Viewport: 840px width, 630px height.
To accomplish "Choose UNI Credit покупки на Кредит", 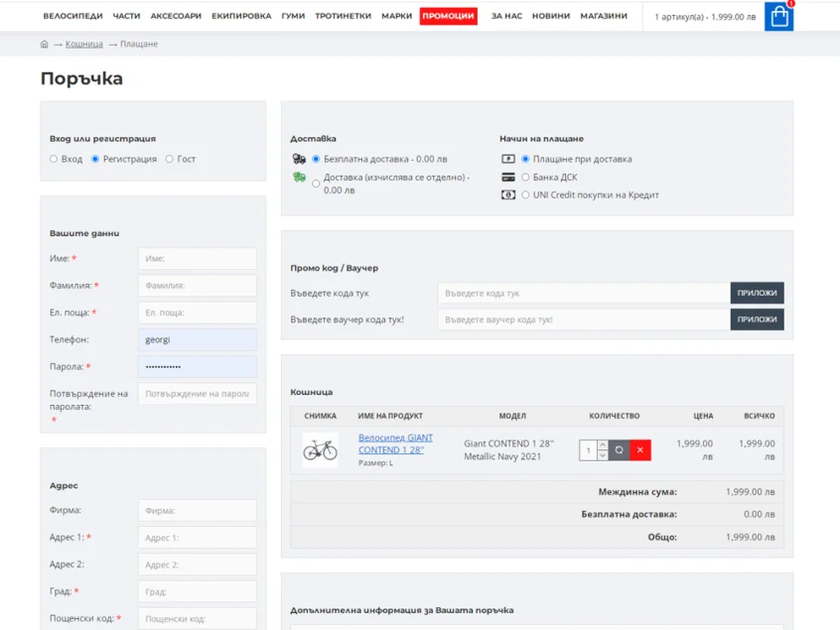I will coord(525,194).
